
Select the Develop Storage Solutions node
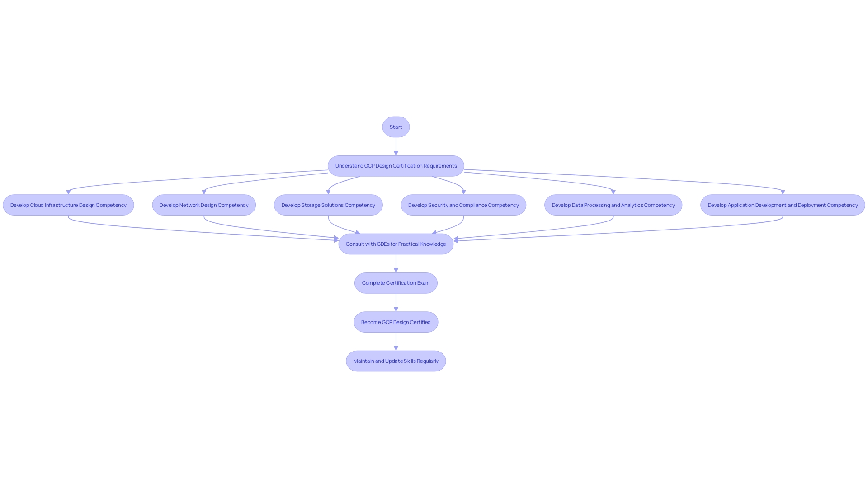tap(329, 205)
